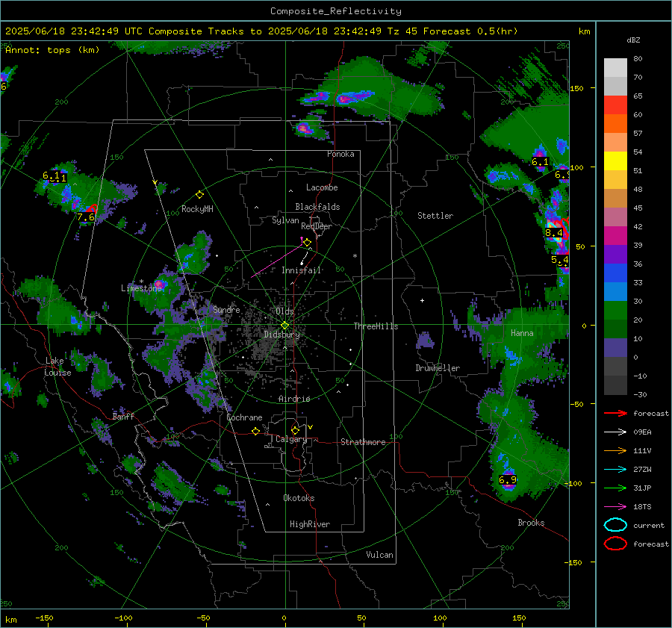Click the Hanna city label
The width and height of the screenshot is (672, 628).
click(522, 333)
